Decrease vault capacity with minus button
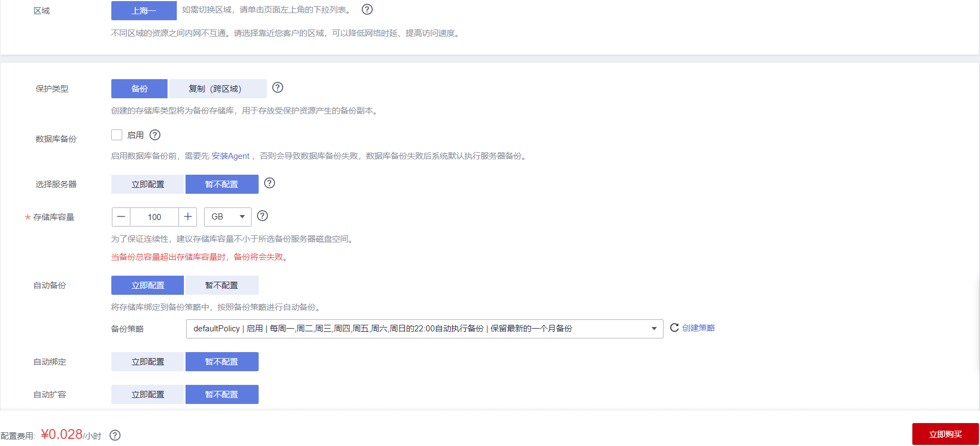Viewport: 980px width, 446px height. pyautogui.click(x=121, y=217)
